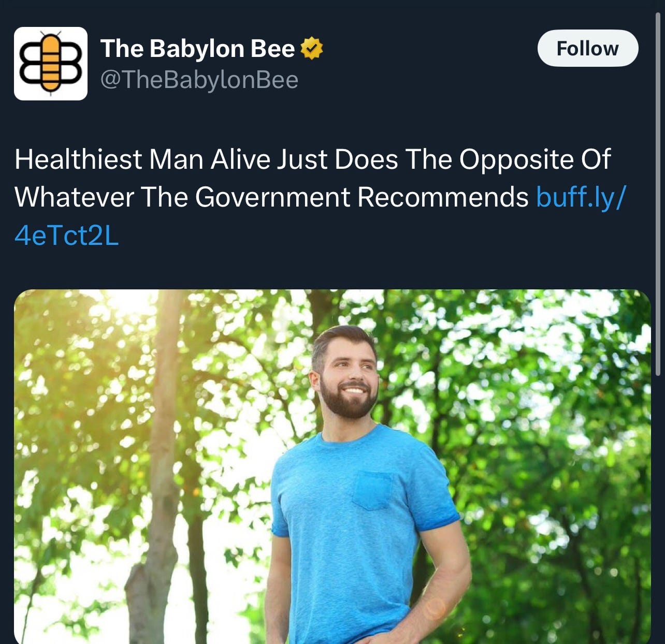Click the 4eTct2L link continuation line

[67, 236]
